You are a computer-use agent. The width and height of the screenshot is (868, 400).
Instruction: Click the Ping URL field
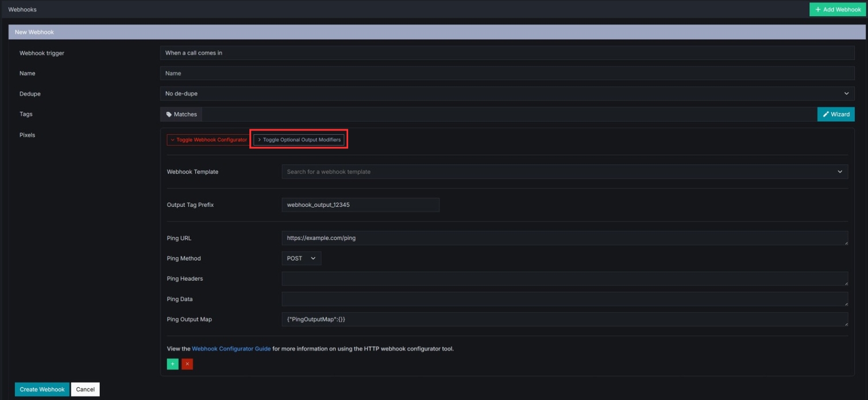565,238
